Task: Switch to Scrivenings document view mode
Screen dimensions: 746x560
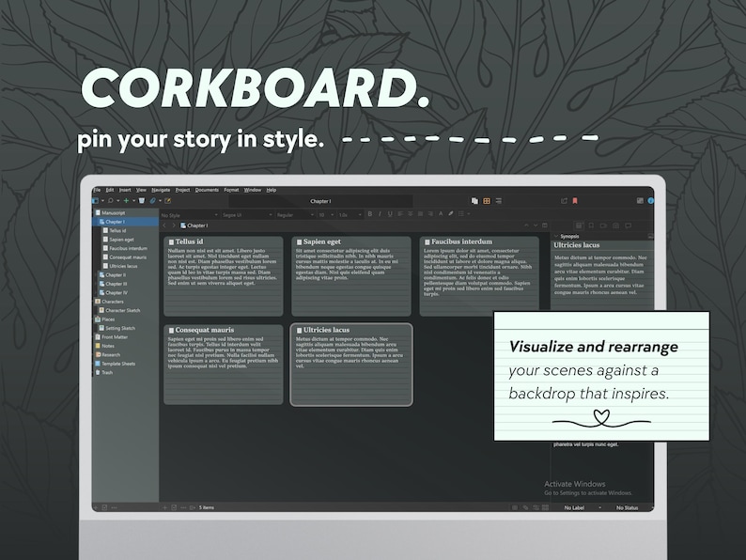Action: point(474,201)
